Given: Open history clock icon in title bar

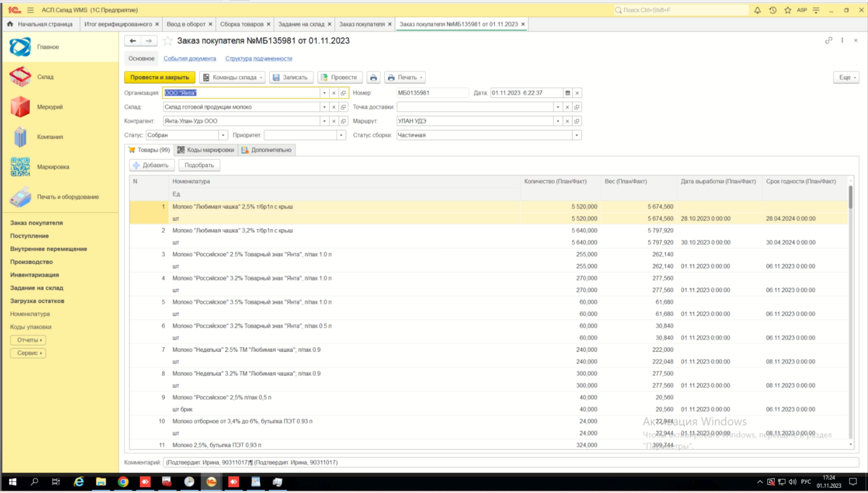Looking at the screenshot, I should [773, 10].
